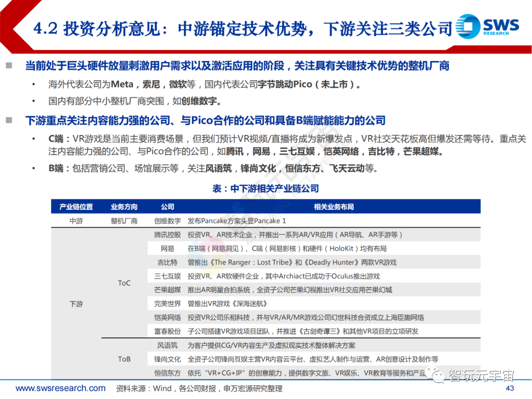Click the '恒信东方' company cell in the table
The width and height of the screenshot is (532, 399).
click(167, 373)
